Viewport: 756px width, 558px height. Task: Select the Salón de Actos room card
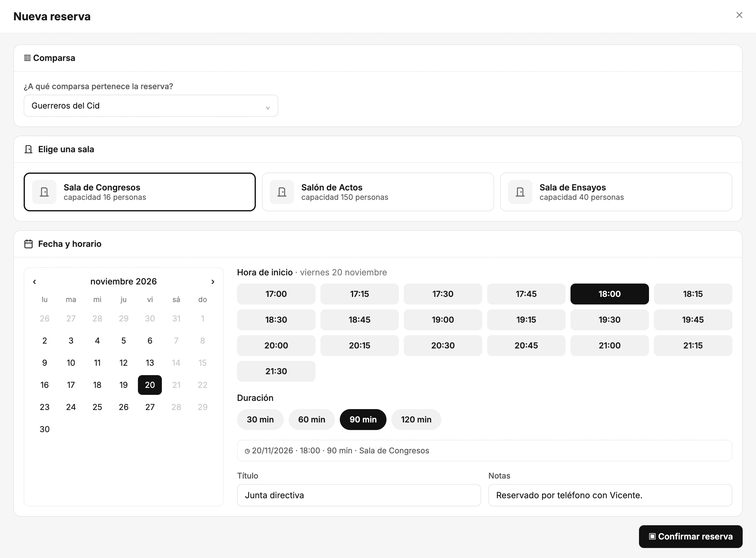pyautogui.click(x=378, y=192)
